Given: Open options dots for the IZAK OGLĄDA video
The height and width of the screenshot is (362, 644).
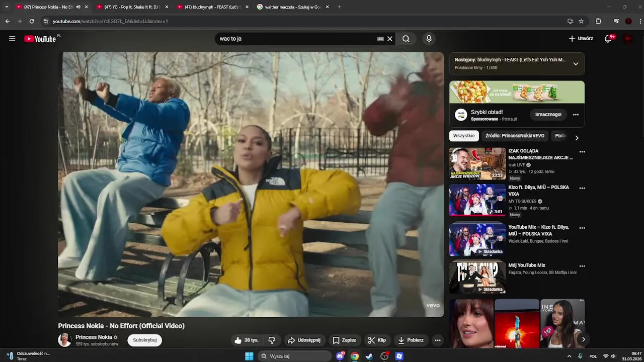Looking at the screenshot, I should (x=582, y=152).
